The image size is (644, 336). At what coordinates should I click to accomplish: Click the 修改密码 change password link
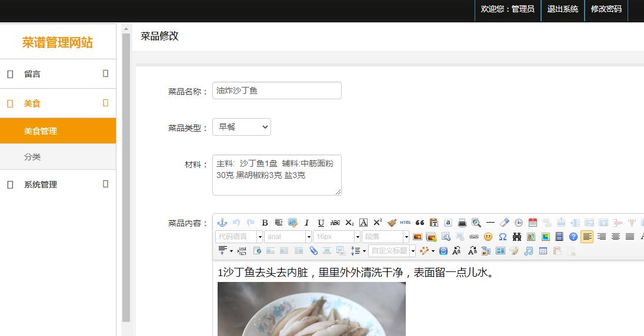point(606,9)
